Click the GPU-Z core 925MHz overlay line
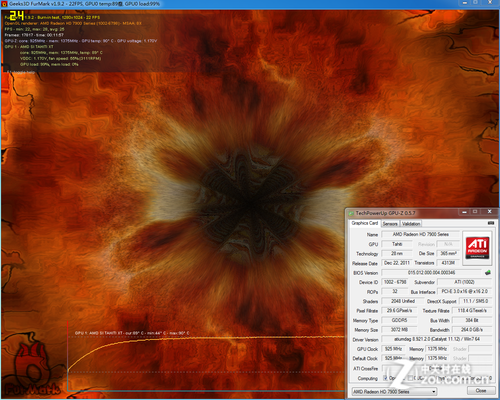Screen dimensions: 500x400 click(81, 41)
